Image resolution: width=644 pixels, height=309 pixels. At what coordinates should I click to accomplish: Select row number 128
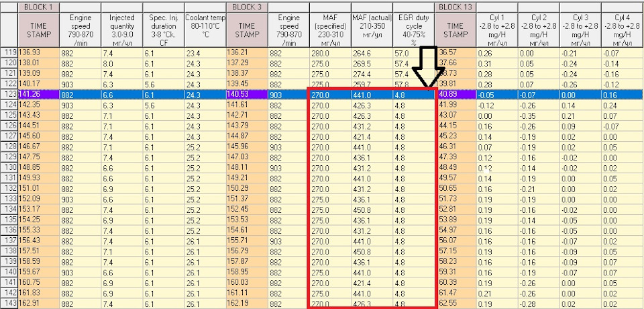coord(9,146)
